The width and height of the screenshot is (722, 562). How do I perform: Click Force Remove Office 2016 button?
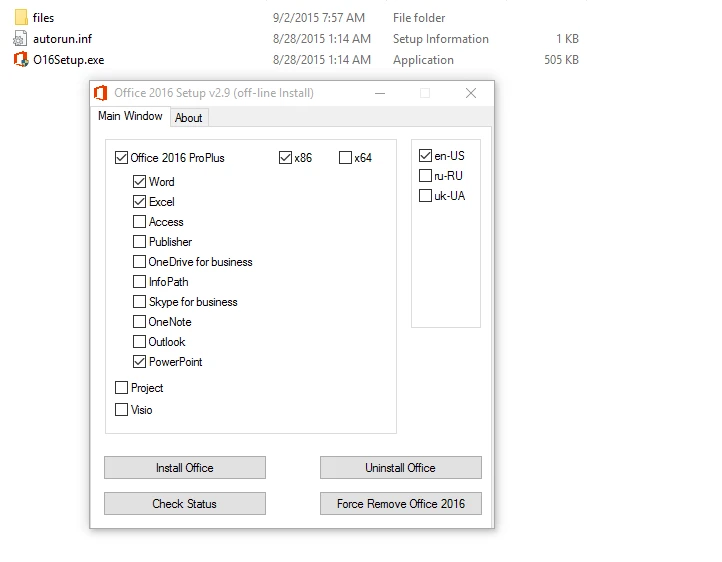pos(401,504)
